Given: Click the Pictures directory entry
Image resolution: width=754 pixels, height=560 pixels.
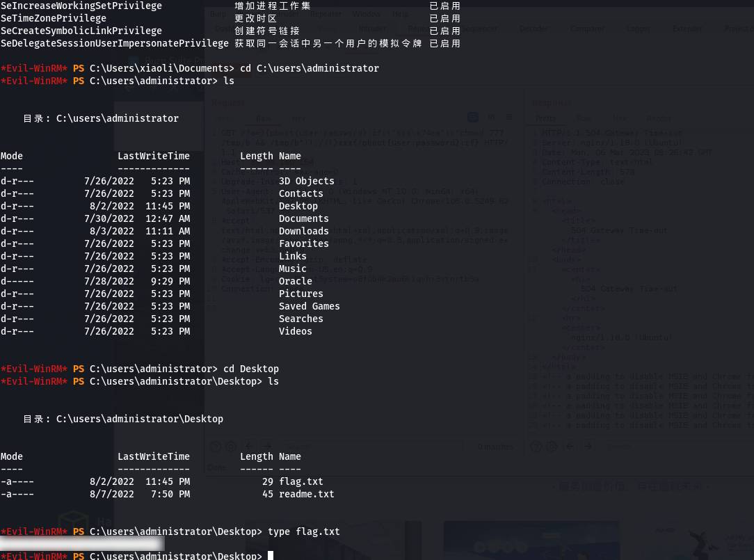Looking at the screenshot, I should (300, 294).
